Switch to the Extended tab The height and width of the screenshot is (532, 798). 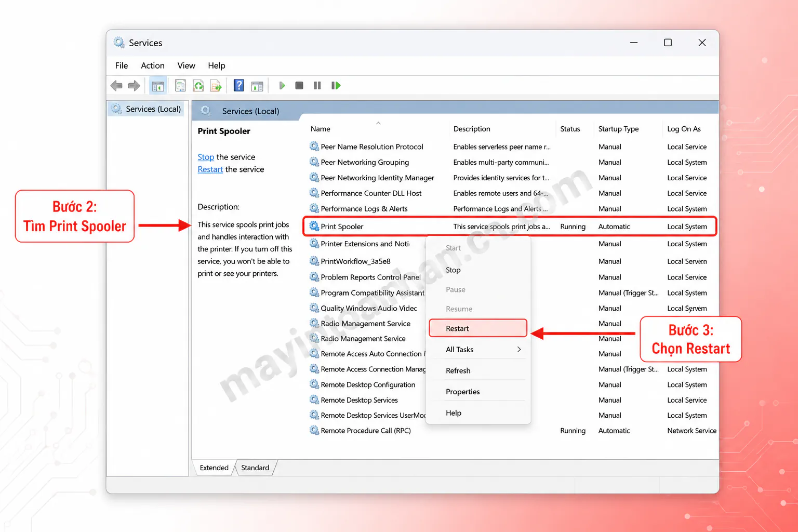pyautogui.click(x=214, y=468)
